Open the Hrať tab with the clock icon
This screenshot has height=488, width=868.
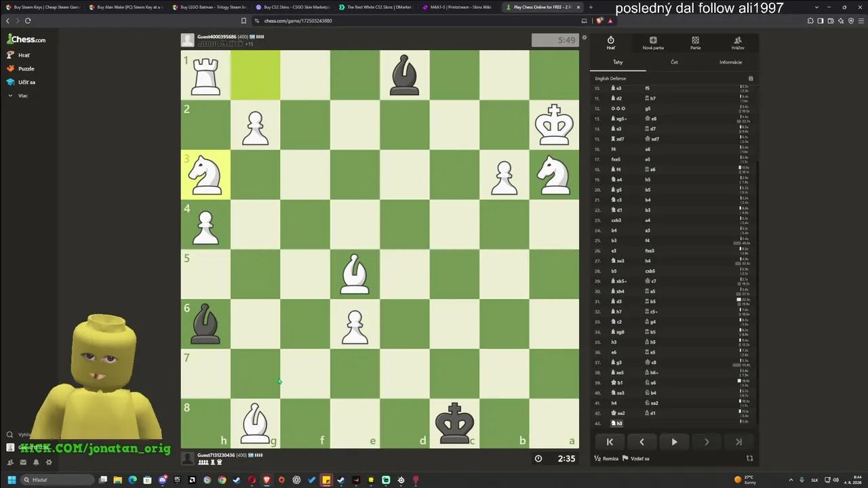[610, 43]
